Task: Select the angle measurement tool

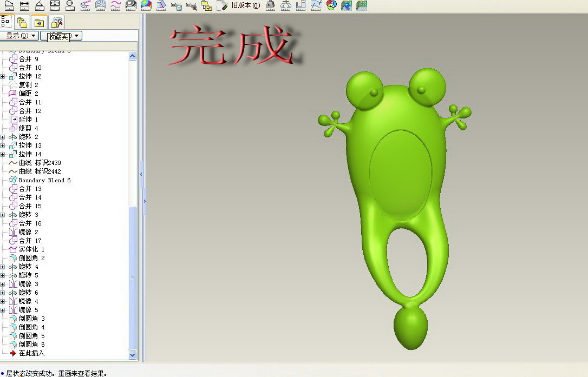Action: pyautogui.click(x=40, y=5)
